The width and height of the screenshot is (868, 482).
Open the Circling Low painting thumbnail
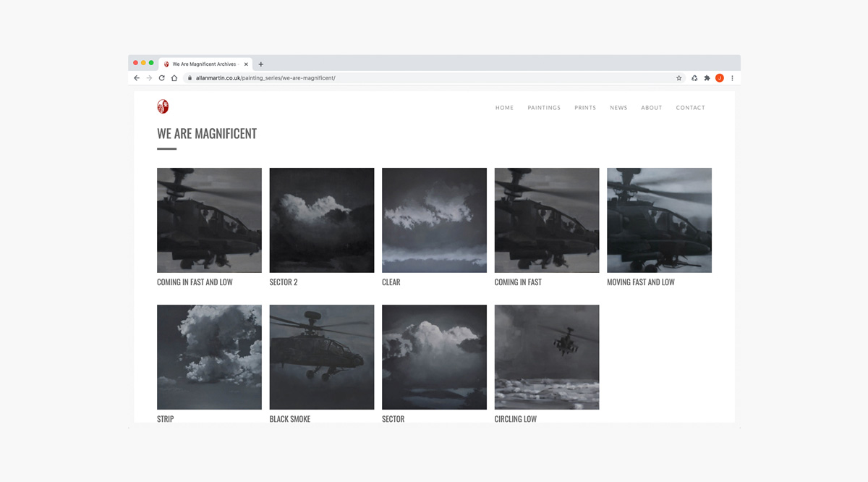[547, 357]
